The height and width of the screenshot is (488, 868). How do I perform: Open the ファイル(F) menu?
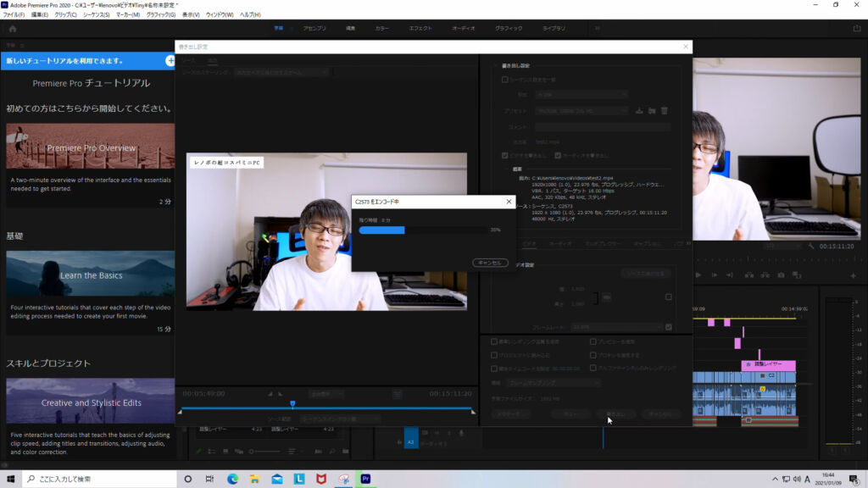[14, 15]
